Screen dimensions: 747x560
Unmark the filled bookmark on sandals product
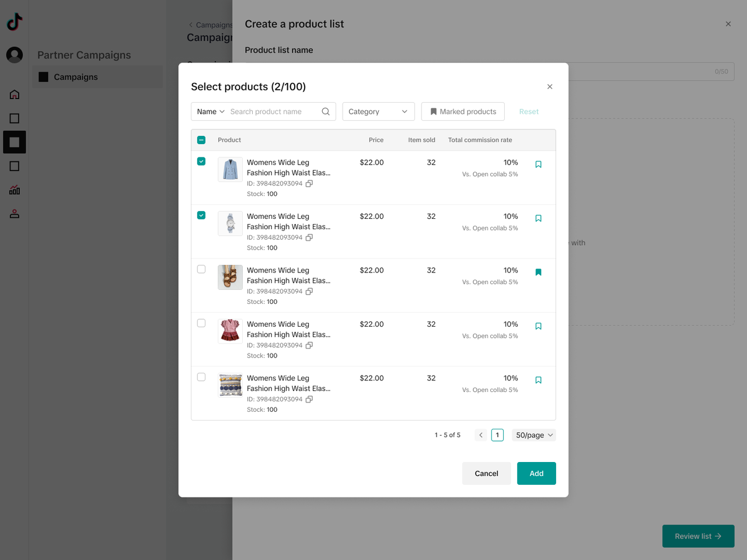click(538, 272)
